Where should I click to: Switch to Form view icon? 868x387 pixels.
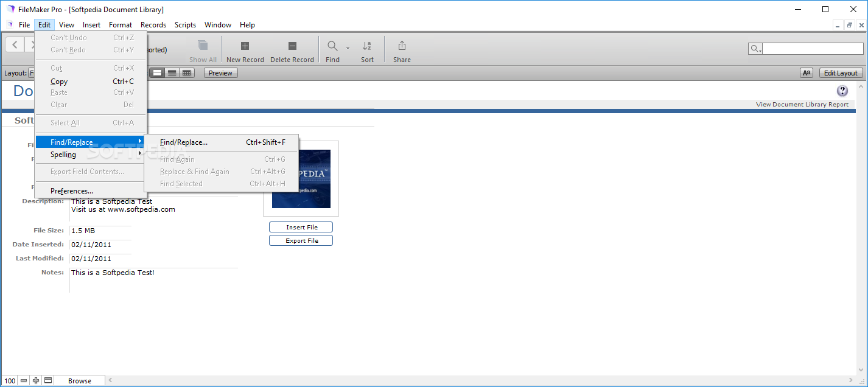[x=158, y=73]
